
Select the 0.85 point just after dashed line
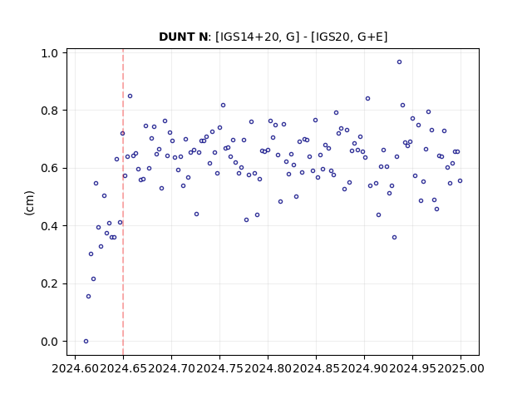click(x=130, y=96)
